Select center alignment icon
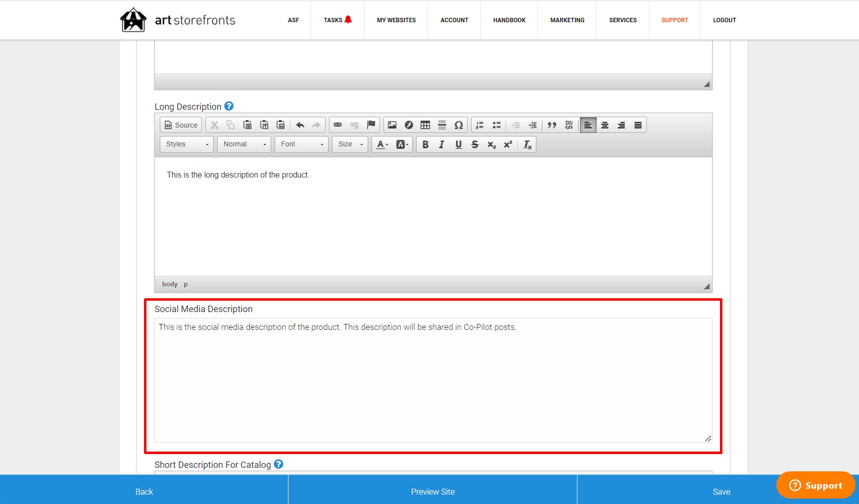The image size is (859, 504). pyautogui.click(x=605, y=125)
